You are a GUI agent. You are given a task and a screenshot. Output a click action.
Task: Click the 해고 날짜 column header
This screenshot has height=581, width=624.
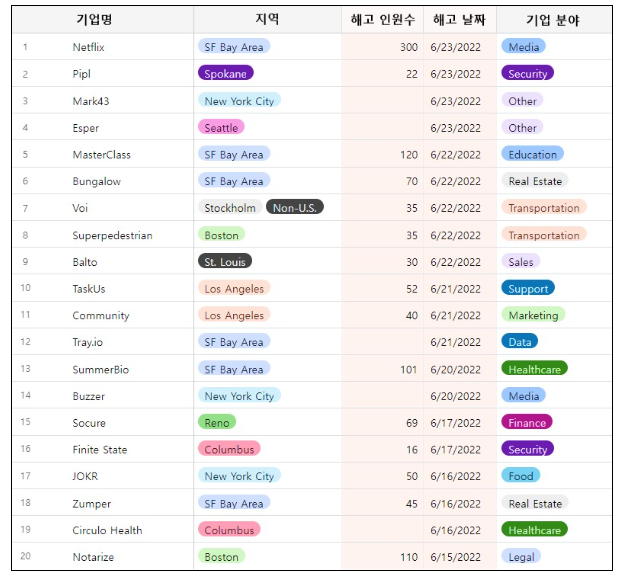click(460, 19)
